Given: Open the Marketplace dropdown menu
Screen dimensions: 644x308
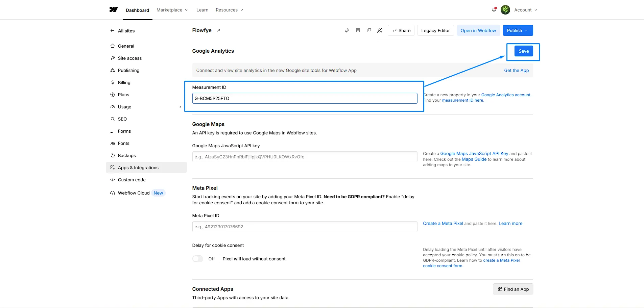Looking at the screenshot, I should 172,10.
